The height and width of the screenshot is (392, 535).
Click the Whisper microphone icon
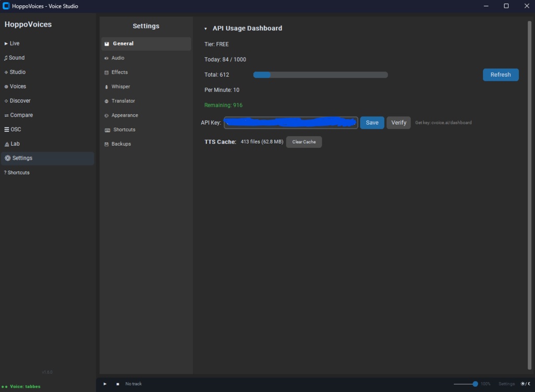107,87
